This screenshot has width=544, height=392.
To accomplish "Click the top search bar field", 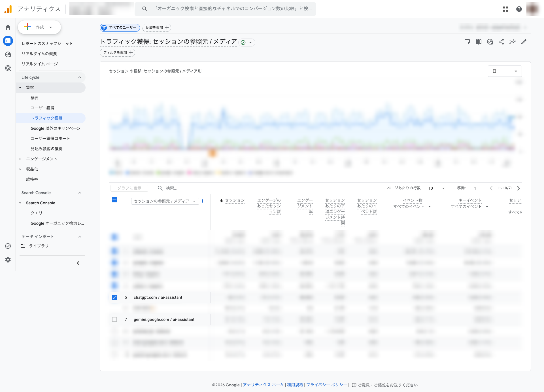I will (x=225, y=9).
